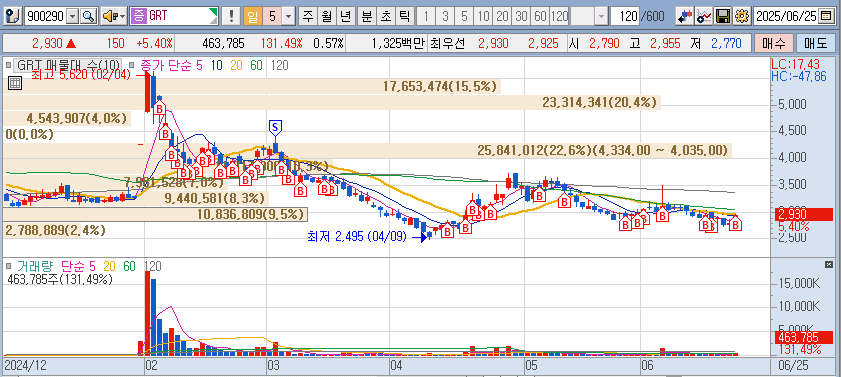Switch chart to 분 minute period
841x377 pixels.
367,16
